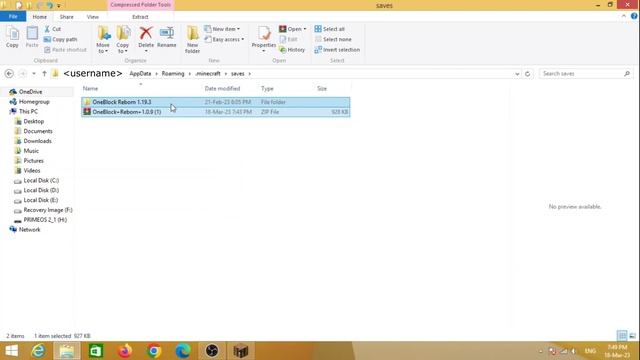Click the Forward navigation arrow
Image resolution: width=640 pixels, height=360 pixels.
pos(23,73)
